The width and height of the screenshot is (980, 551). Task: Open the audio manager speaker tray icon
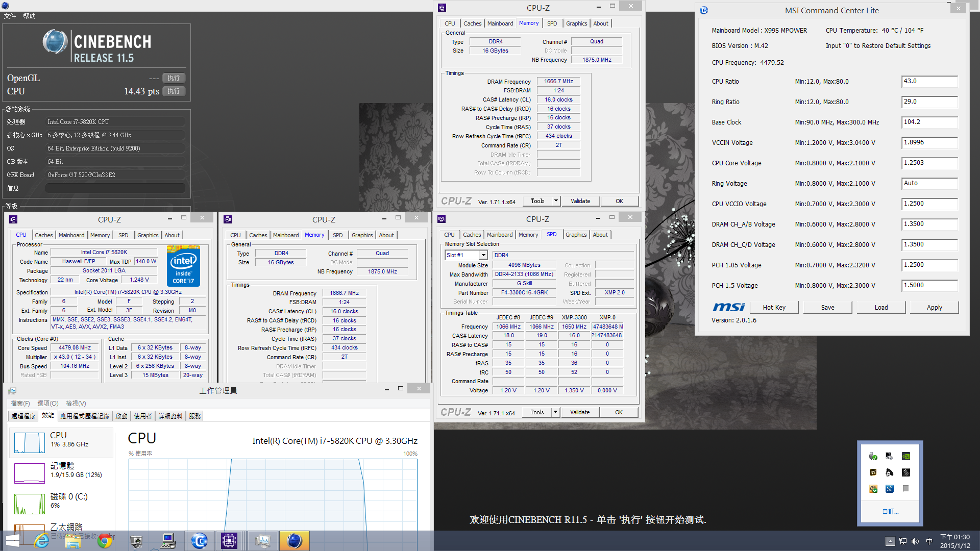click(890, 472)
